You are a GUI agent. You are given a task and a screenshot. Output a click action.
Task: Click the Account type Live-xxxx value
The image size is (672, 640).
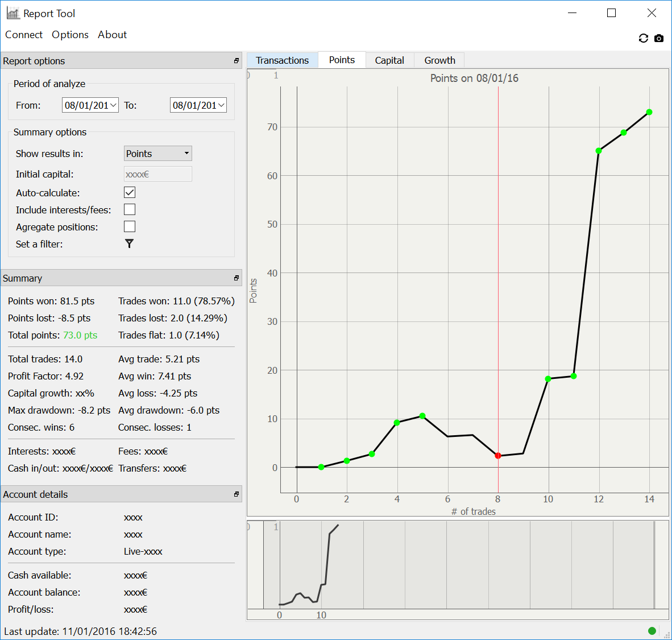point(143,551)
